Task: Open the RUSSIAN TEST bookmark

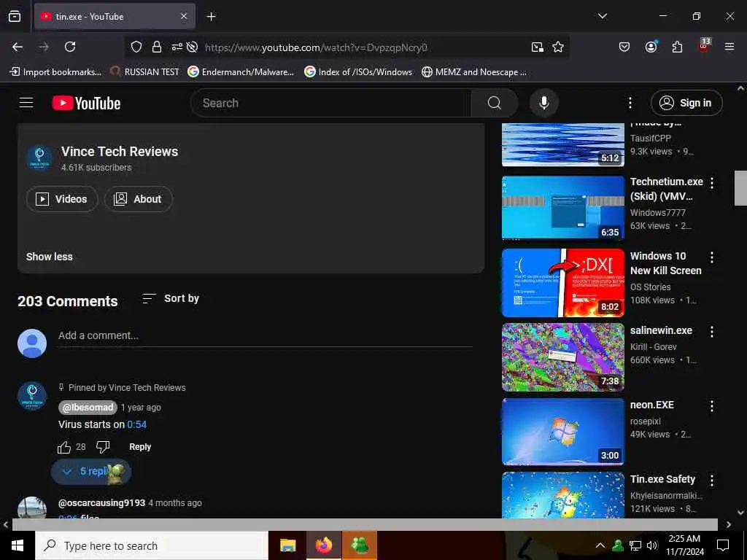Action: click(x=144, y=72)
